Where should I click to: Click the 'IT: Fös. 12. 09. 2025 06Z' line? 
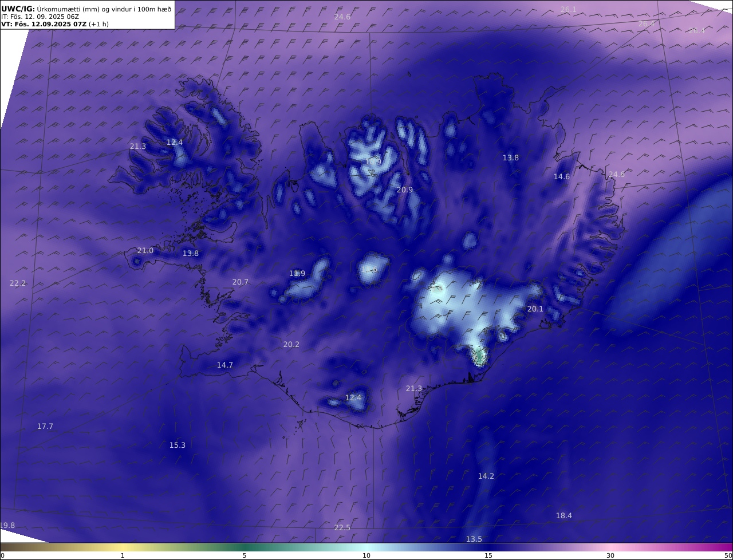40,17
